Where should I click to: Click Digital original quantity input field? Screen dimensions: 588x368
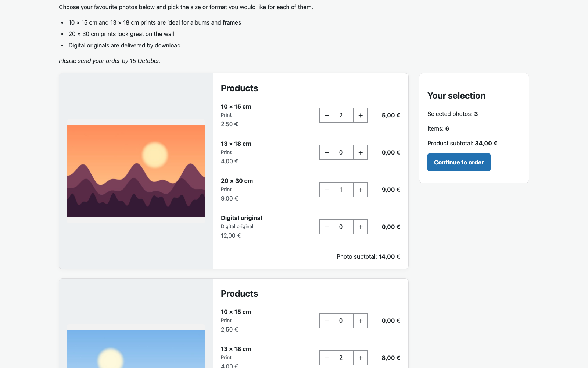344,227
